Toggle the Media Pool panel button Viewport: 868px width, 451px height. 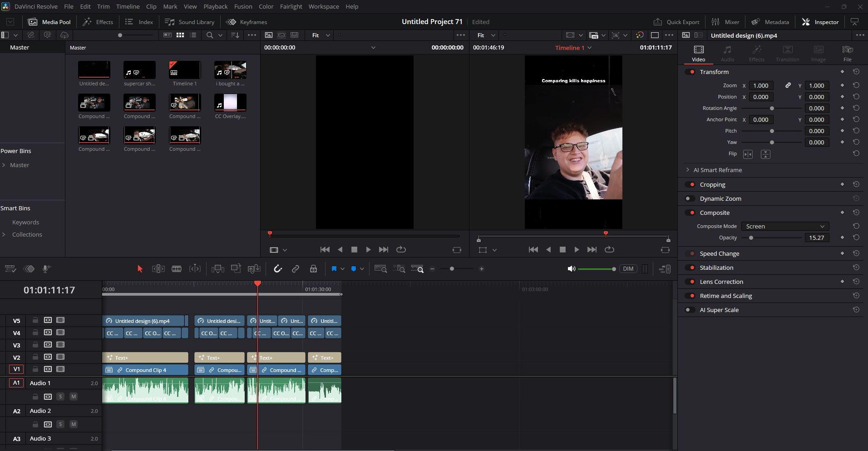49,22
